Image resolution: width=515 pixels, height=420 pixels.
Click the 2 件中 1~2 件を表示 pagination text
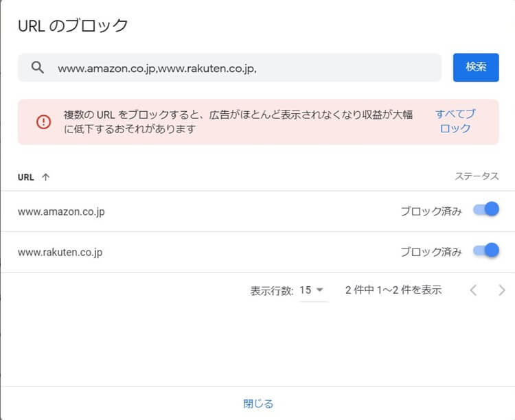click(393, 290)
